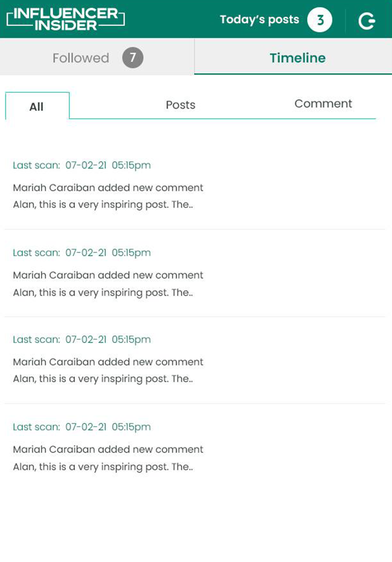
Task: Open the fourth Mariah Caraiban comment entry
Action: tap(195, 447)
